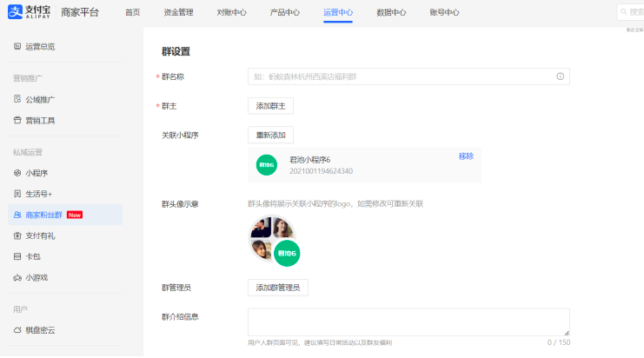This screenshot has height=358, width=644.
Task: Click info icon in 群名称 field
Action: [561, 76]
